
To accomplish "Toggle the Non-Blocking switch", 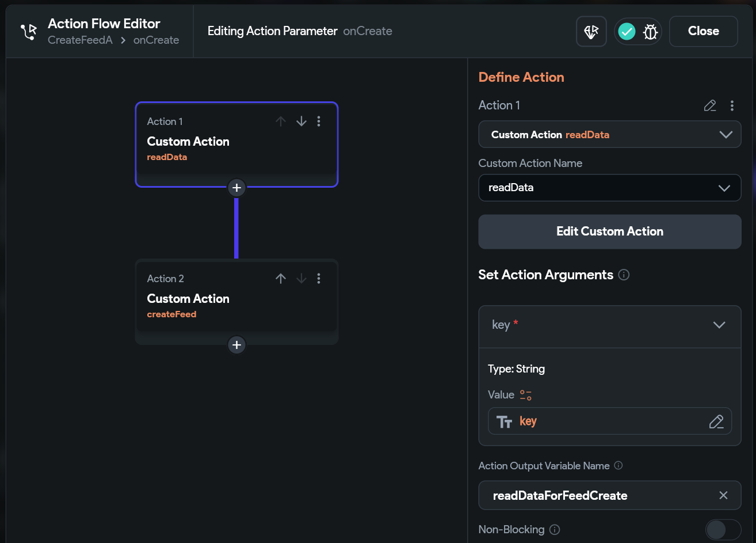I will click(723, 530).
